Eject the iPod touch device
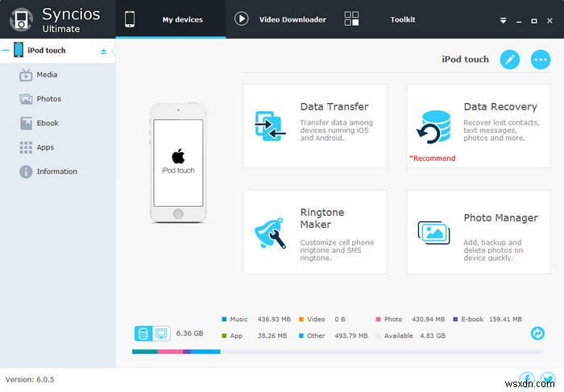Screen dimensions: 564x392 click(104, 52)
